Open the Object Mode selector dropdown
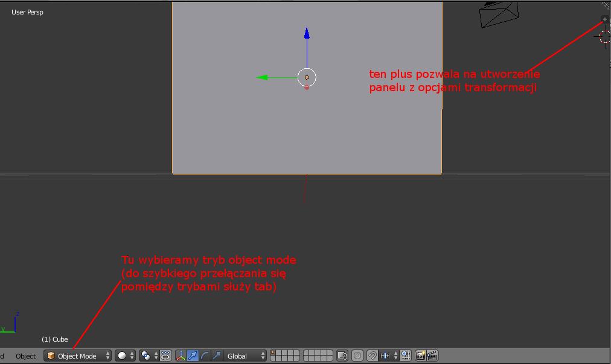The height and width of the screenshot is (364, 611). pos(77,356)
